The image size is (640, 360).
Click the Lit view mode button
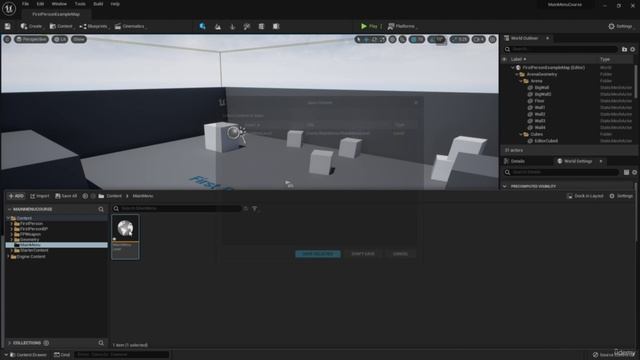[60, 39]
